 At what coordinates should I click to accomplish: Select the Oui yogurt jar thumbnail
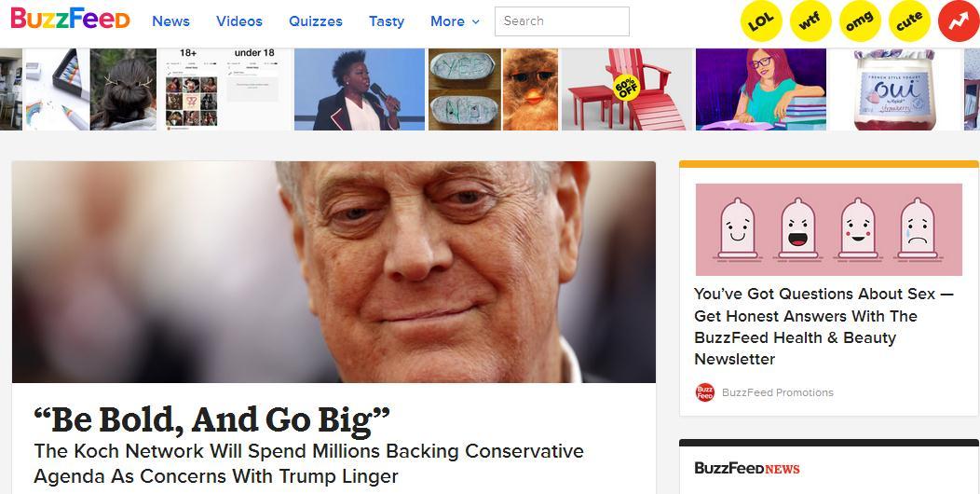894,89
